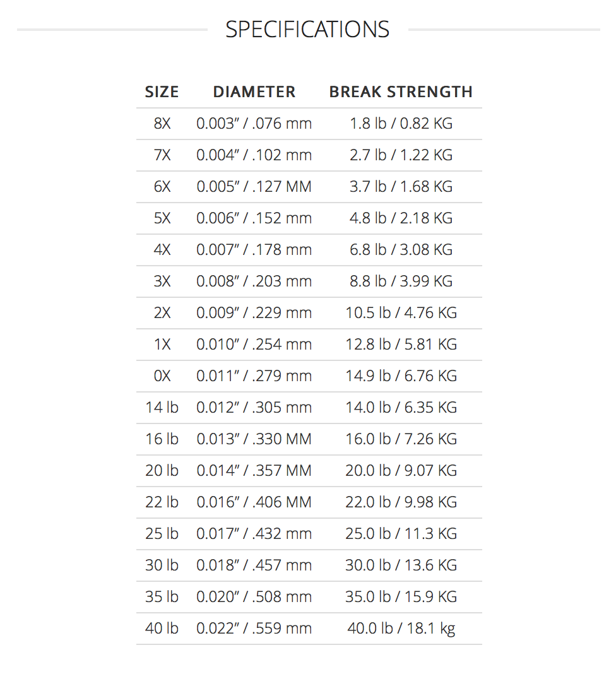The image size is (616, 674).
Task: Select the 14 lb size cell
Action: 162,408
